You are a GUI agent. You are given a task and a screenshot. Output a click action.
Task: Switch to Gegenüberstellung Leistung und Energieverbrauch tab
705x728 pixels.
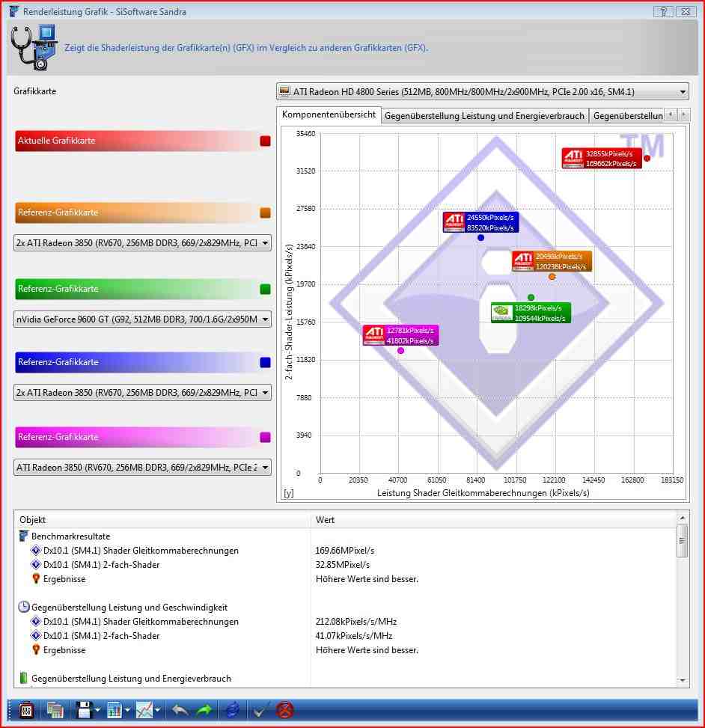pyautogui.click(x=484, y=116)
